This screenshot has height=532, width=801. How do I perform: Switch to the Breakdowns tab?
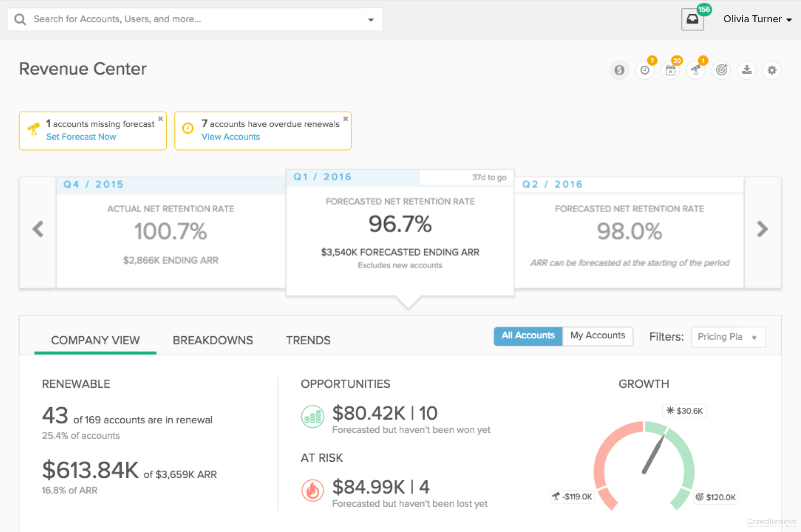point(213,340)
